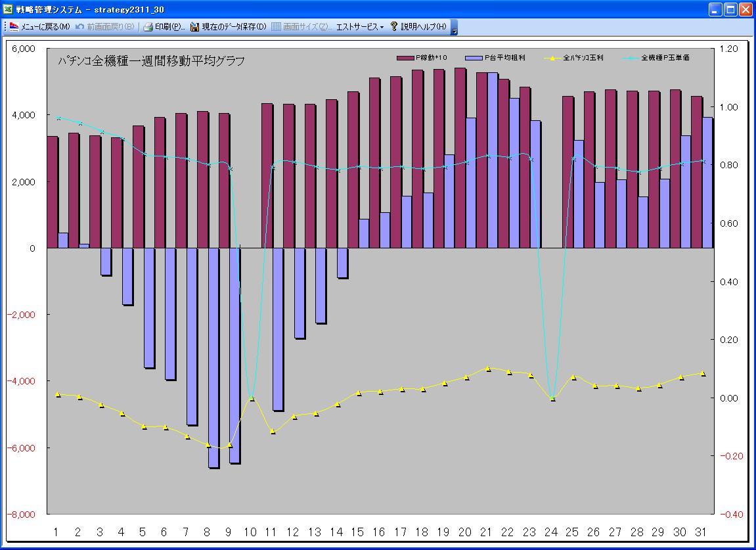Click the メニューに戻る(M) toolbar button
Image resolution: width=756 pixels, height=550 pixels.
[40, 26]
